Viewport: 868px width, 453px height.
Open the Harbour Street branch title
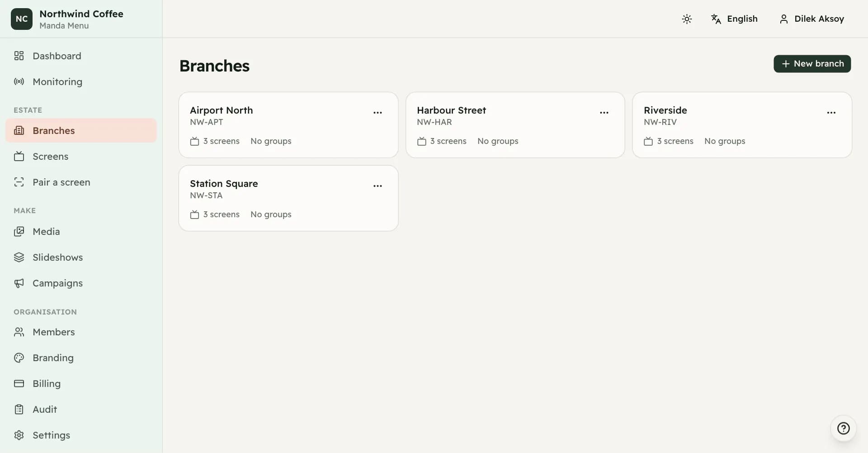coord(451,110)
